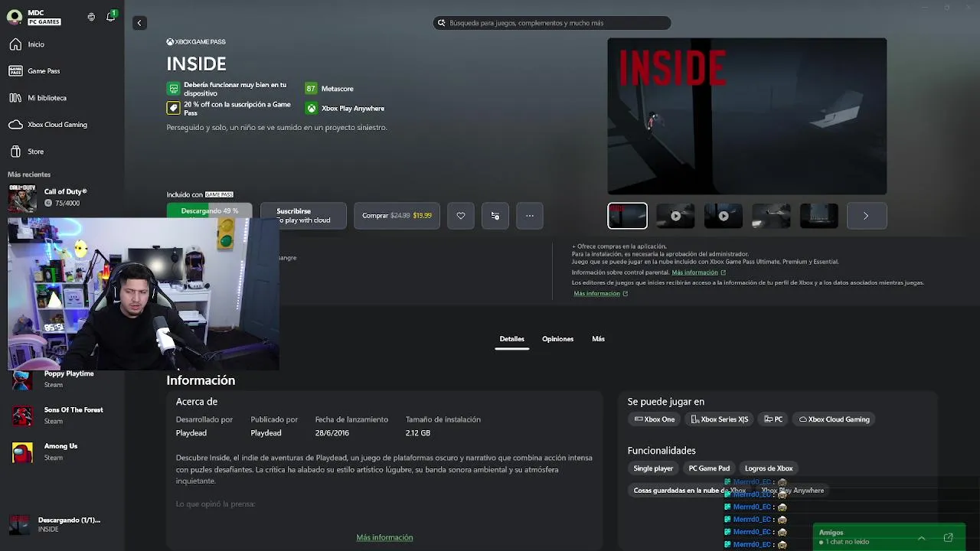Click the Xbox One platform chip
Image resolution: width=980 pixels, height=551 pixels.
pos(655,419)
